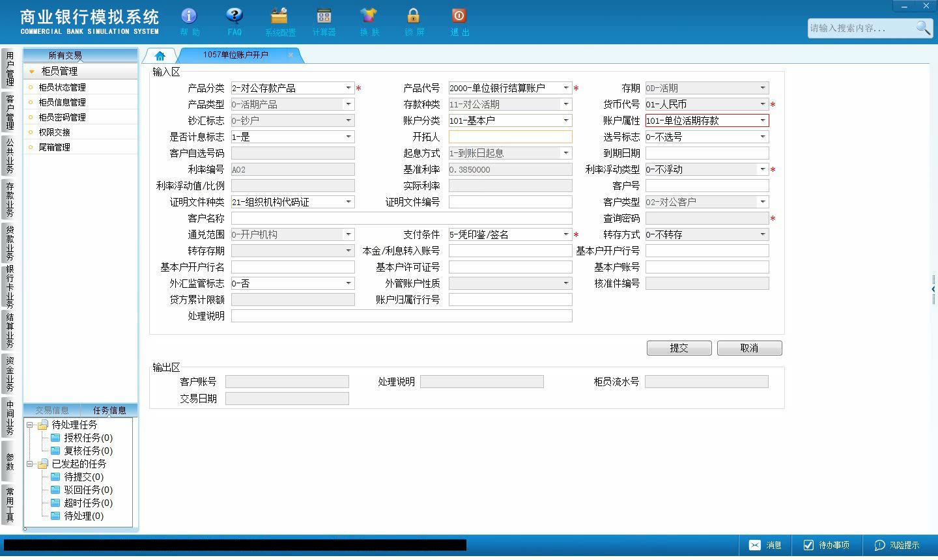Focus the 客户名称 input field

pyautogui.click(x=402, y=218)
